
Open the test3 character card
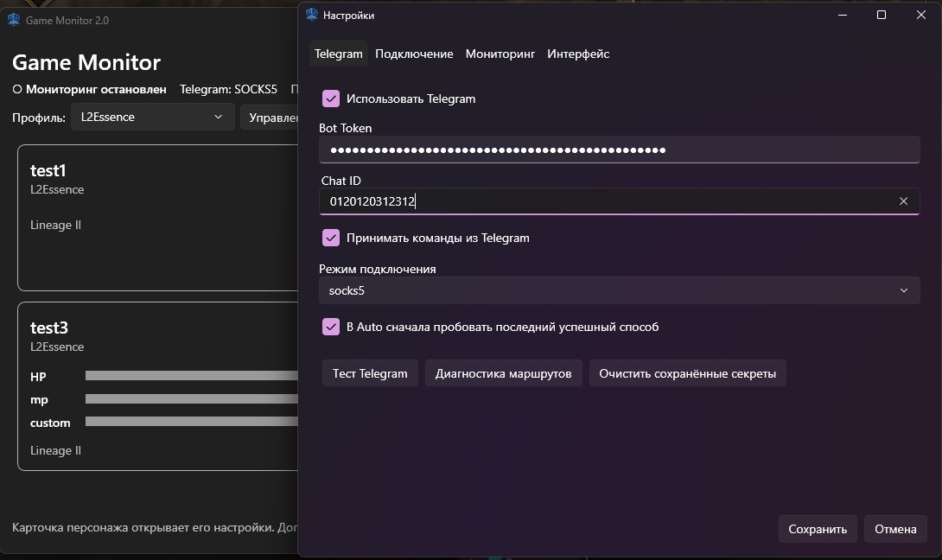click(x=158, y=386)
